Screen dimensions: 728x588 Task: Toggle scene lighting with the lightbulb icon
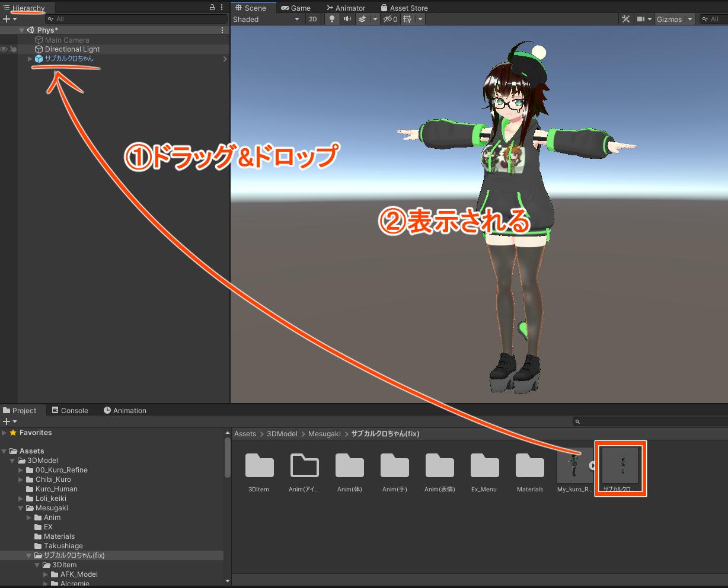tap(332, 19)
